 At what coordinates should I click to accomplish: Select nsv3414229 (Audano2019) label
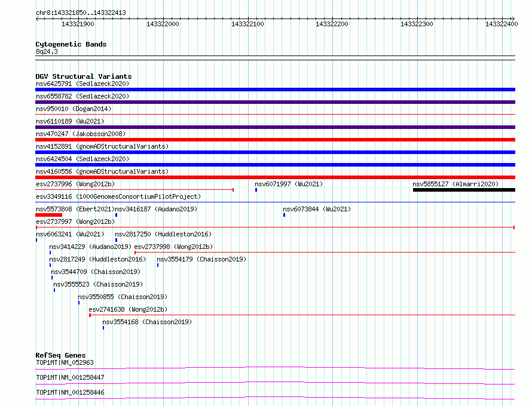pos(90,247)
